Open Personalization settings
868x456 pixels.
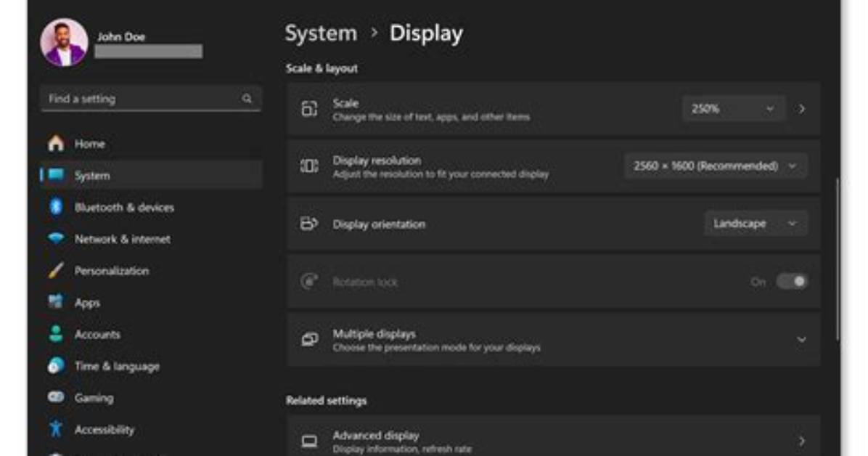112,271
